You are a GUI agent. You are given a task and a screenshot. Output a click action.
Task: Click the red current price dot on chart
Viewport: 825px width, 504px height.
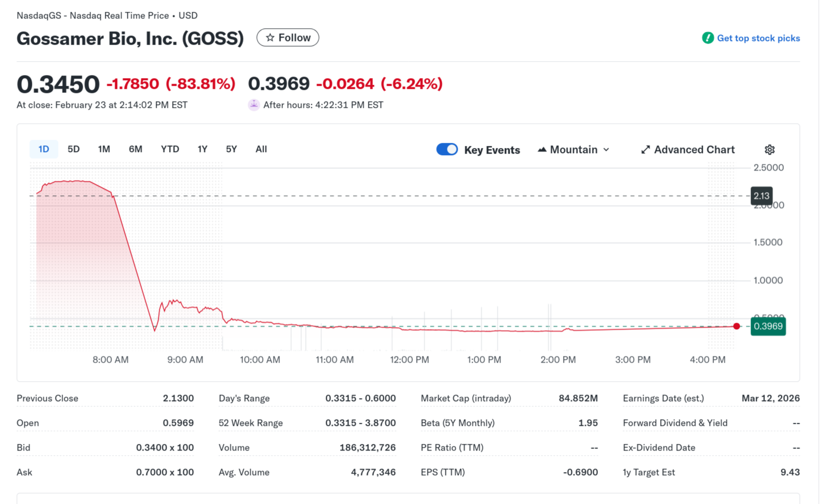coord(737,326)
